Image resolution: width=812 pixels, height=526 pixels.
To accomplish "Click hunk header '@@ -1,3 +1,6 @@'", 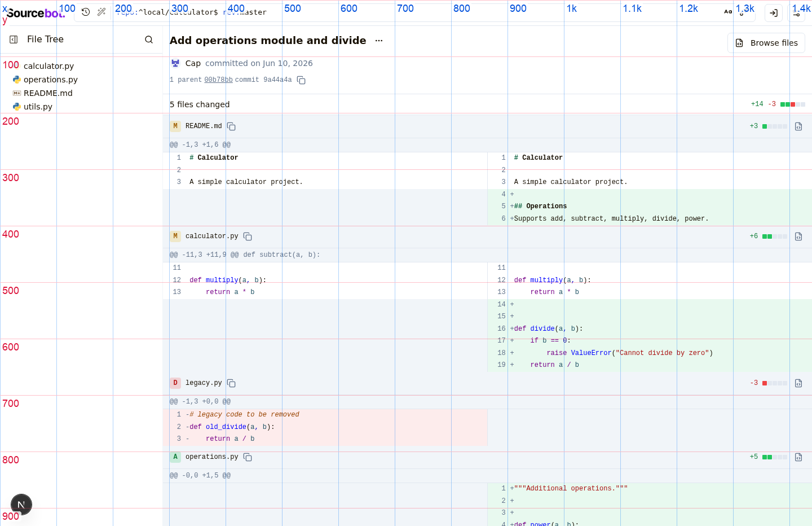I will pyautogui.click(x=200, y=145).
